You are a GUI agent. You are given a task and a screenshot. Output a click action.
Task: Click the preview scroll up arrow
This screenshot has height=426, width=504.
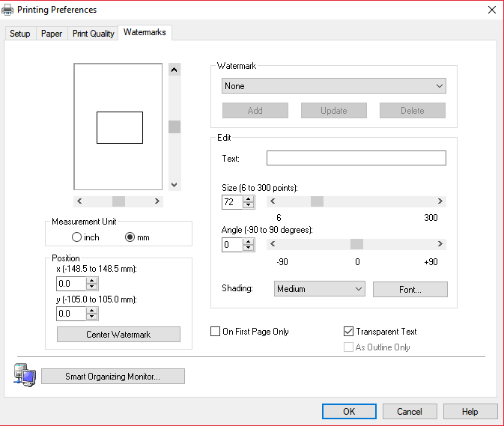pyautogui.click(x=174, y=70)
